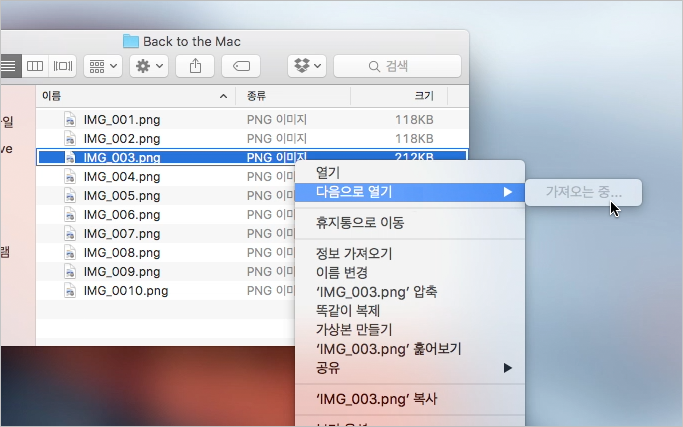Choose 똑같이 복제 in context menu
683x427 pixels.
410,311
